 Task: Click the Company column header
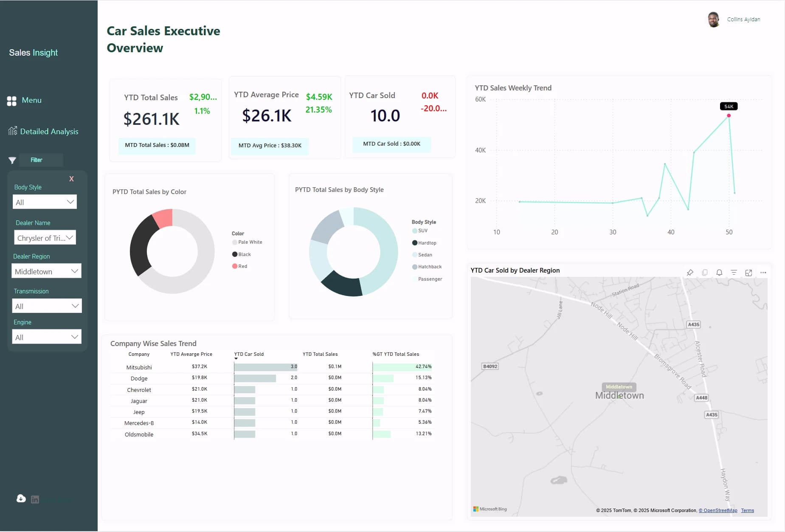(139, 354)
